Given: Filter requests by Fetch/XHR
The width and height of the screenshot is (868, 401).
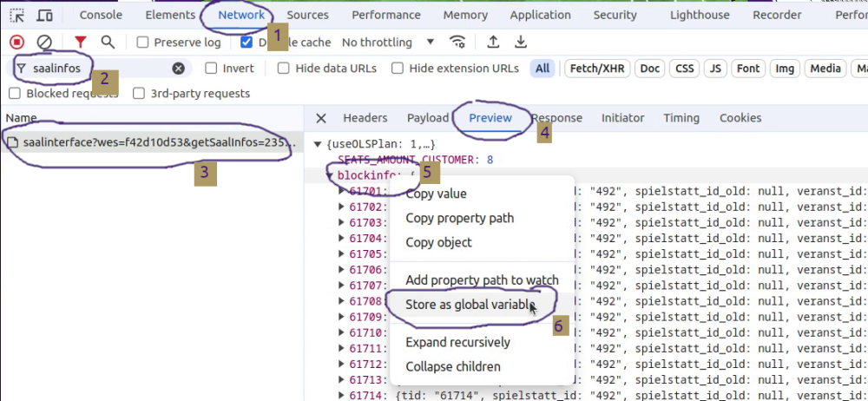Looking at the screenshot, I should pyautogui.click(x=595, y=69).
